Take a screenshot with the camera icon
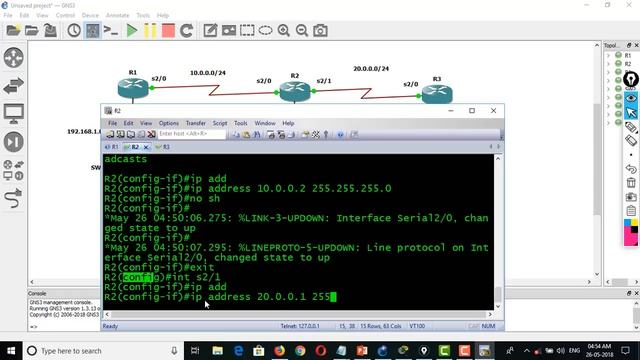This screenshot has height=360, width=640. click(x=320, y=31)
